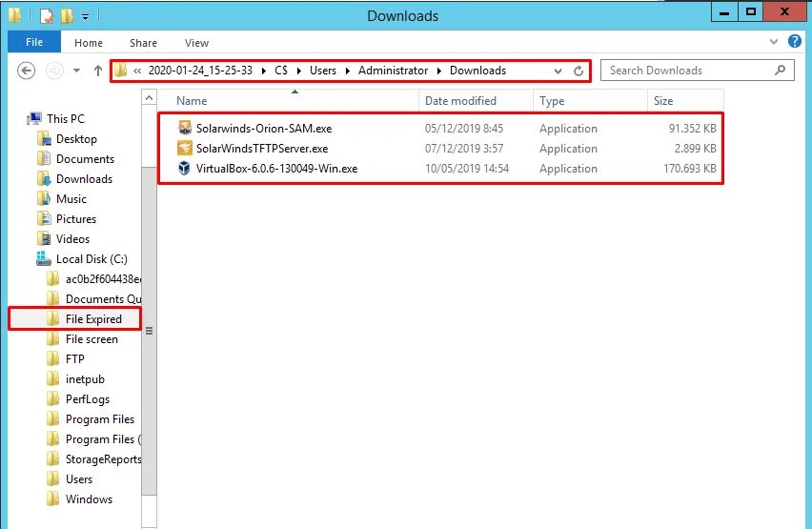
Task: Select the Solarwinds-Orion-SAM.exe file icon
Action: click(x=184, y=128)
